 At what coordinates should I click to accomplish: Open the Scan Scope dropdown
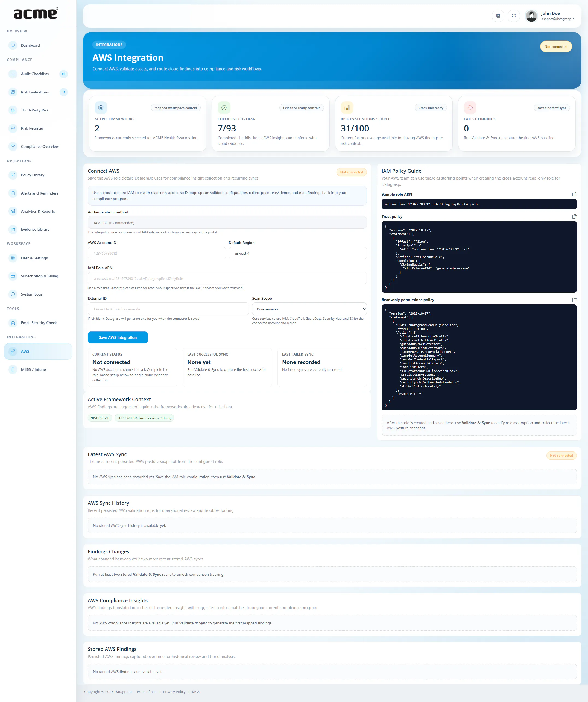pyautogui.click(x=309, y=309)
